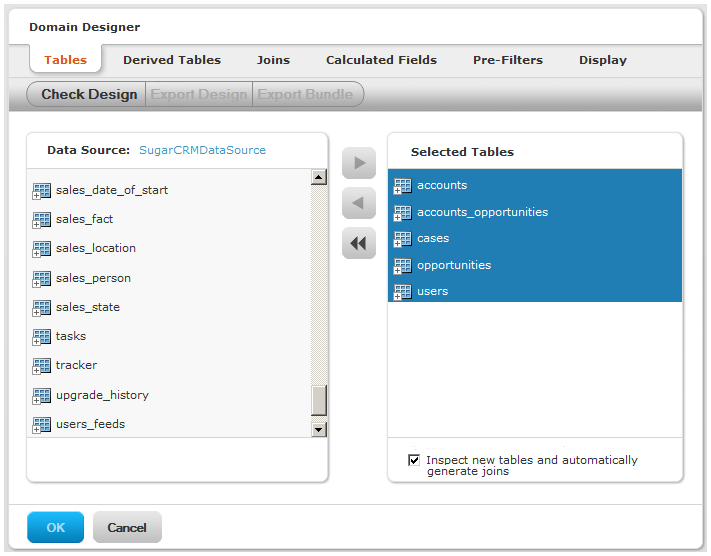The height and width of the screenshot is (556, 711).
Task: Click the remove-all double left arrow button
Action: (x=359, y=244)
